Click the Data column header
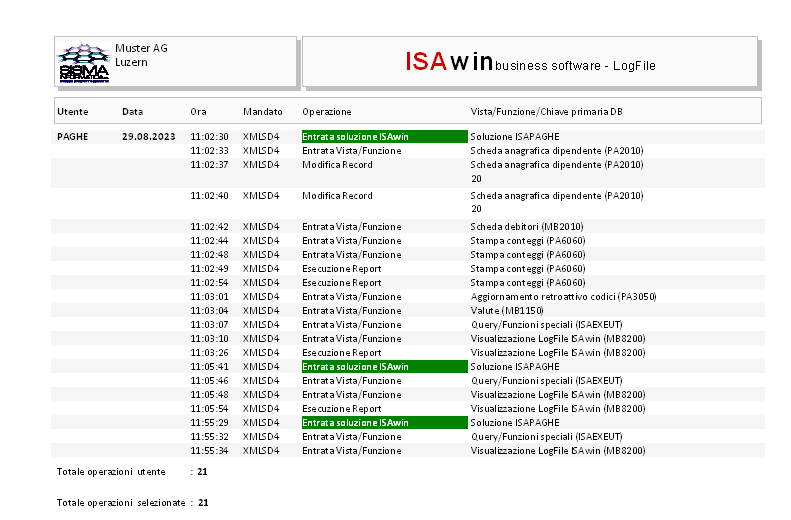 point(132,111)
